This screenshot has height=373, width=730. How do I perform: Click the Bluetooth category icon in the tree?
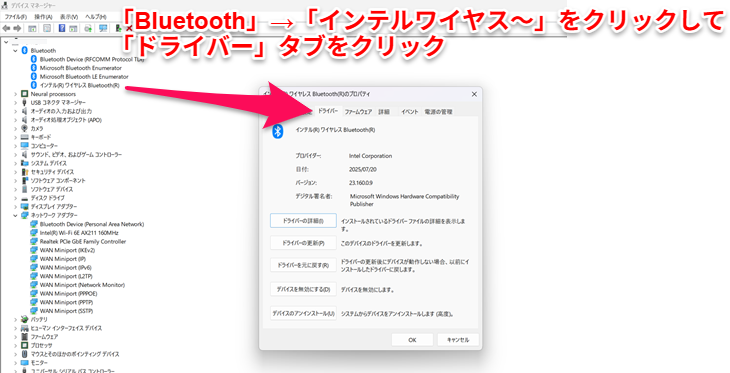point(25,50)
